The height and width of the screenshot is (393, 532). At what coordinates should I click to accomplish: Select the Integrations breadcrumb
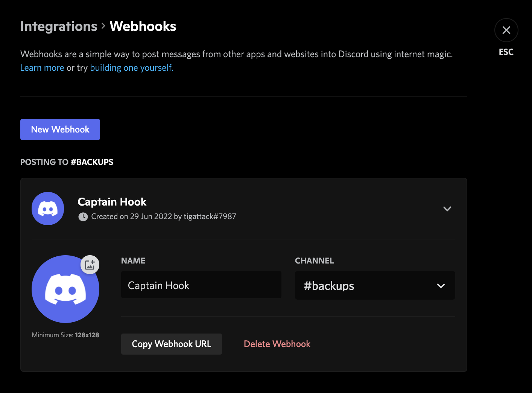pos(58,26)
